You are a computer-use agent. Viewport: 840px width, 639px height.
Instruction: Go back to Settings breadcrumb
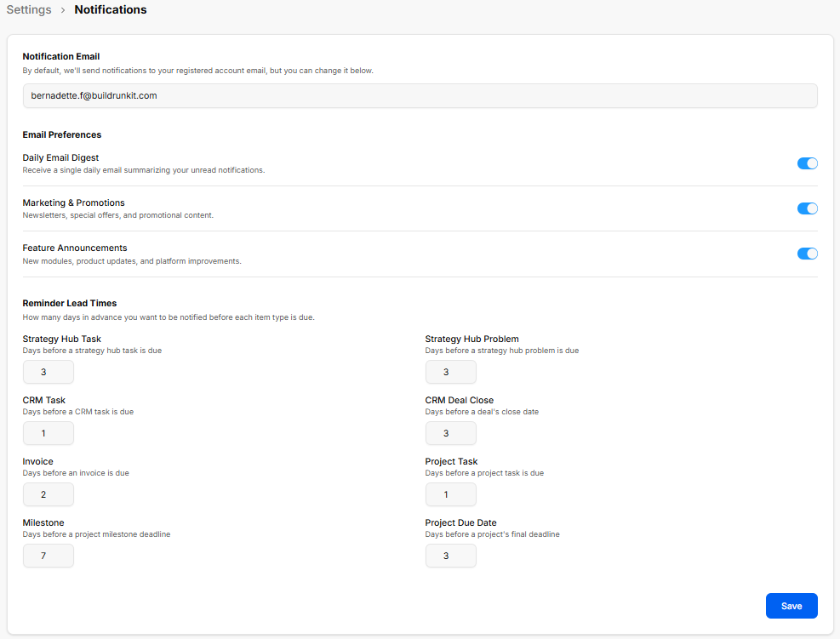coord(29,9)
